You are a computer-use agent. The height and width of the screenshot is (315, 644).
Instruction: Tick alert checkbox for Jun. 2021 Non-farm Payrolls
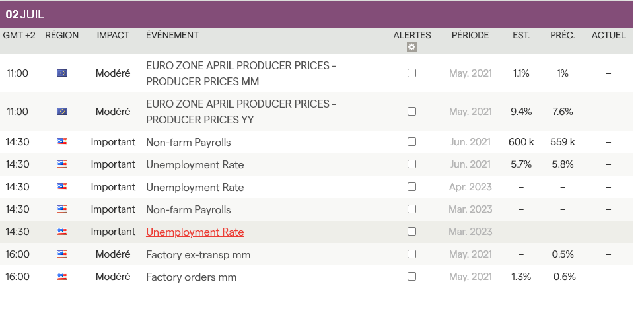click(x=412, y=142)
